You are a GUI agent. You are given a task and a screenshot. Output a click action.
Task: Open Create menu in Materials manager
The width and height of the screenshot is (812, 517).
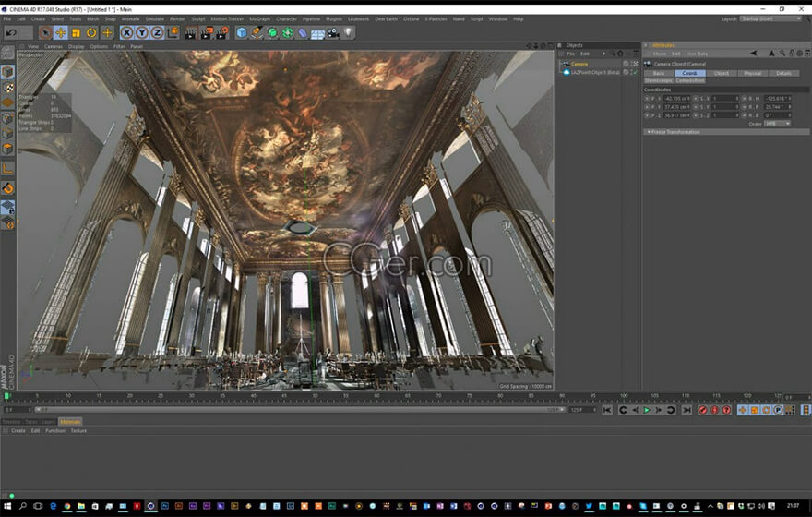[x=18, y=431]
